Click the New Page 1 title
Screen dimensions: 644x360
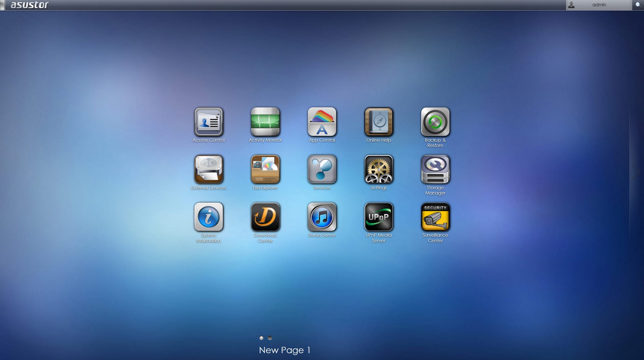284,350
